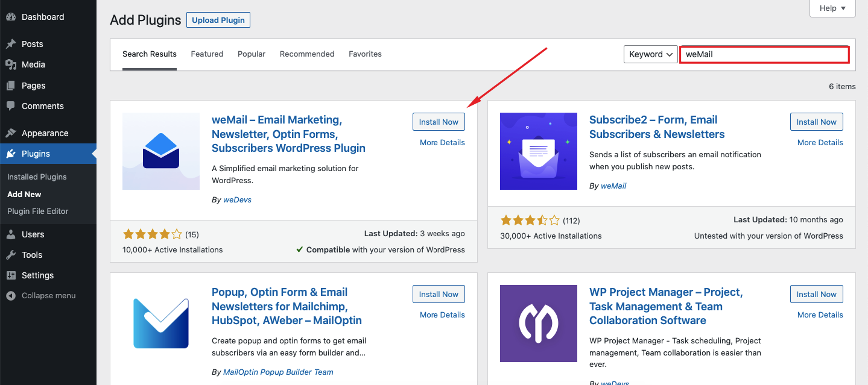The image size is (868, 385).
Task: Select the Appearance paintbrush icon
Action: [x=12, y=133]
